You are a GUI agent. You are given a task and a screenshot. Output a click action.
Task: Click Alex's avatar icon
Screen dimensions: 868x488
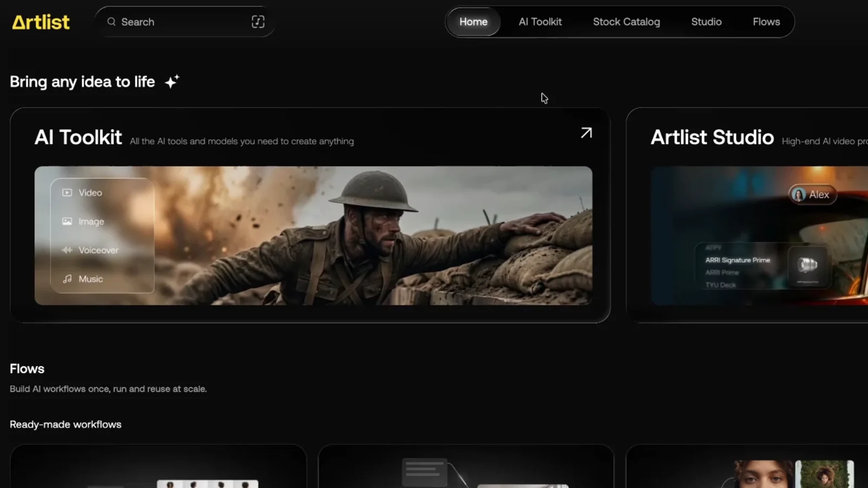(x=798, y=195)
